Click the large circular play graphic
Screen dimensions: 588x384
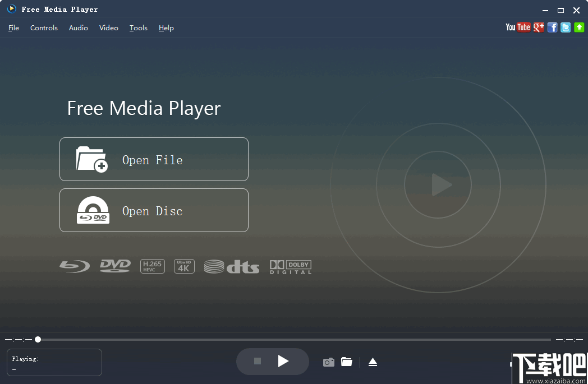pyautogui.click(x=438, y=185)
